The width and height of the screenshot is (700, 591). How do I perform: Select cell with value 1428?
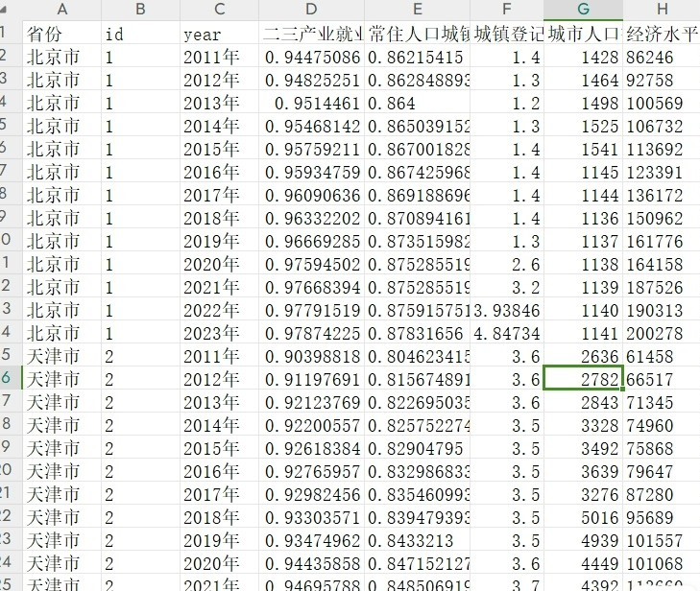tap(583, 58)
